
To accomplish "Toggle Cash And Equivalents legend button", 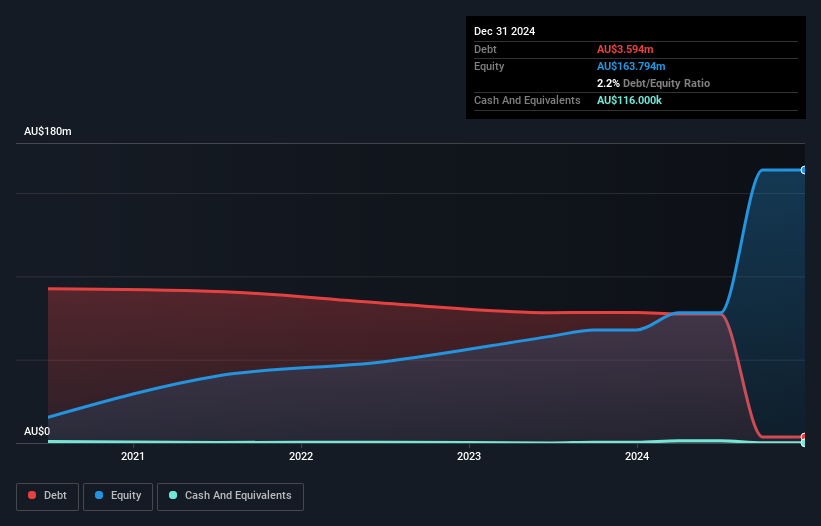I will coord(230,496).
